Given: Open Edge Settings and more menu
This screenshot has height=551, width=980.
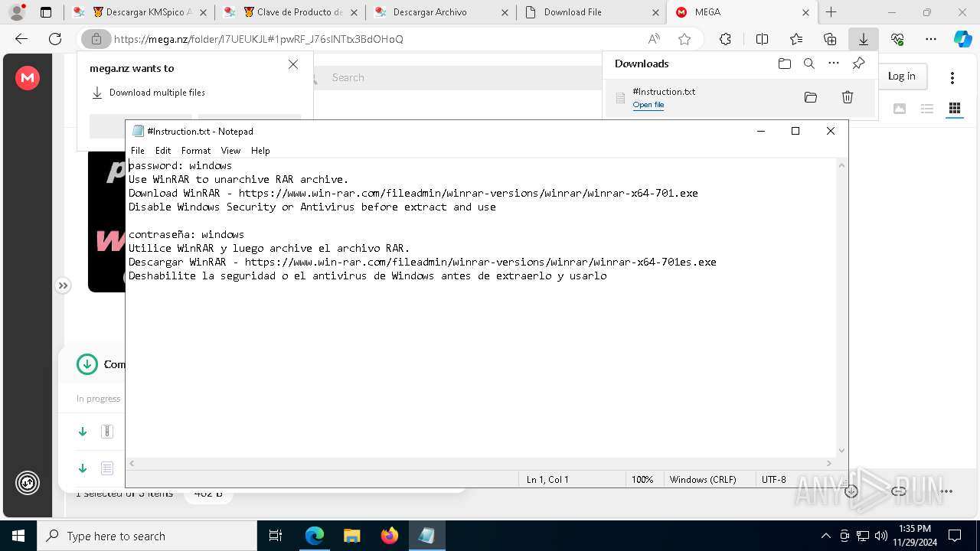Looking at the screenshot, I should click(x=931, y=39).
